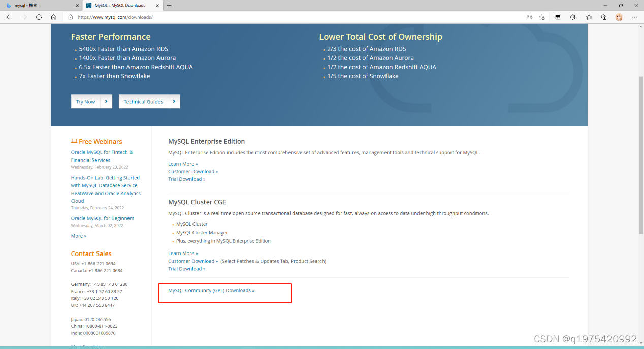Screen dimensions: 644x349
Task: Click the MySQL Enterprise Edition heading
Action: click(x=207, y=141)
